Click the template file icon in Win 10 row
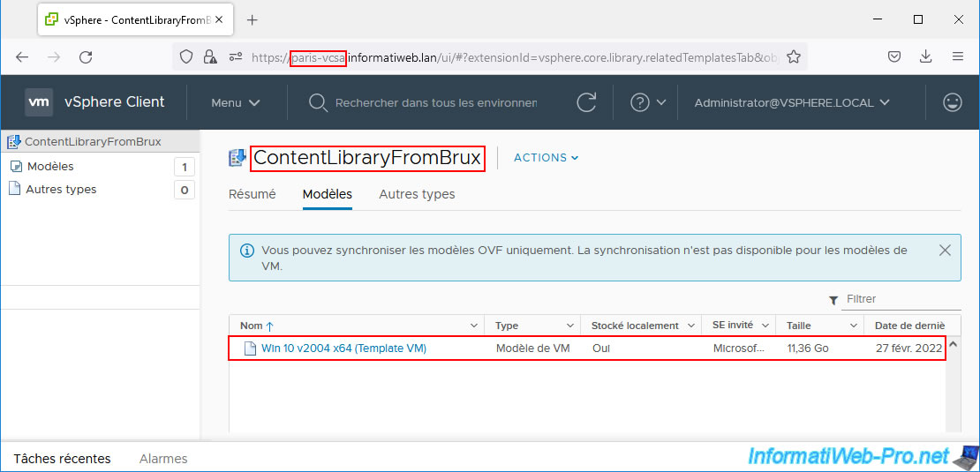Screen dimensions: 980x472 250,348
